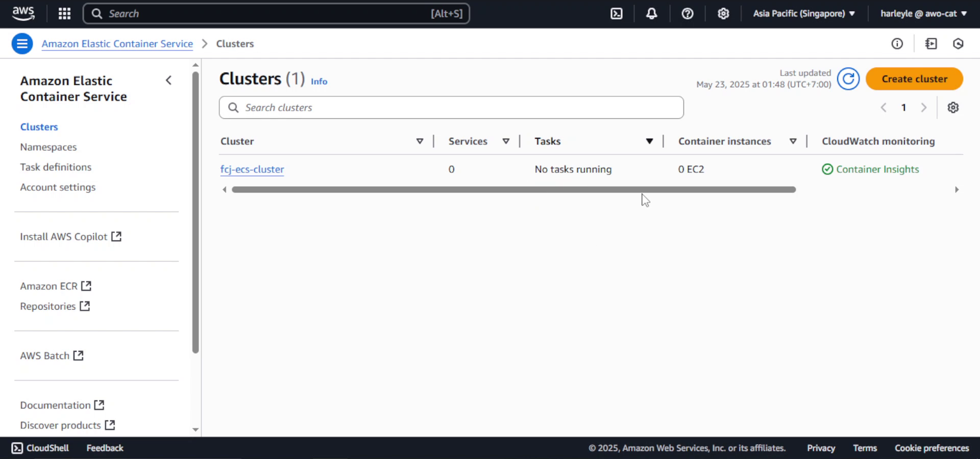Open table preferences gear icon
The height and width of the screenshot is (459, 980).
(953, 108)
